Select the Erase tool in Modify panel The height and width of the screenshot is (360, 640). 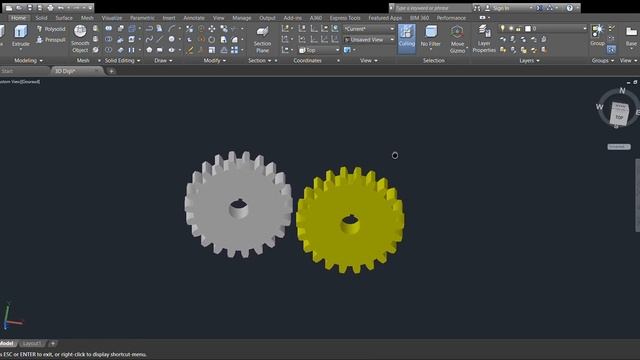[x=190, y=50]
